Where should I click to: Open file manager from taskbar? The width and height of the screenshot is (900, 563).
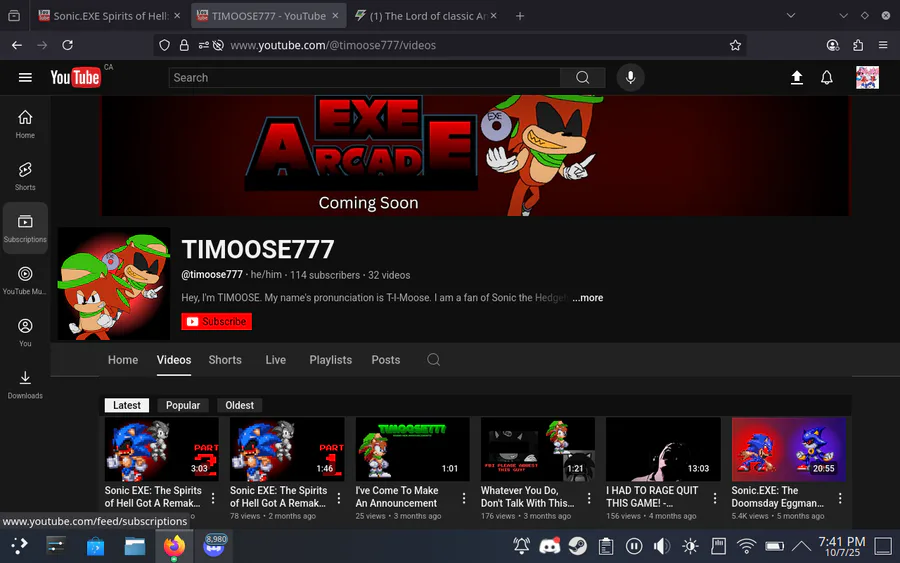135,546
